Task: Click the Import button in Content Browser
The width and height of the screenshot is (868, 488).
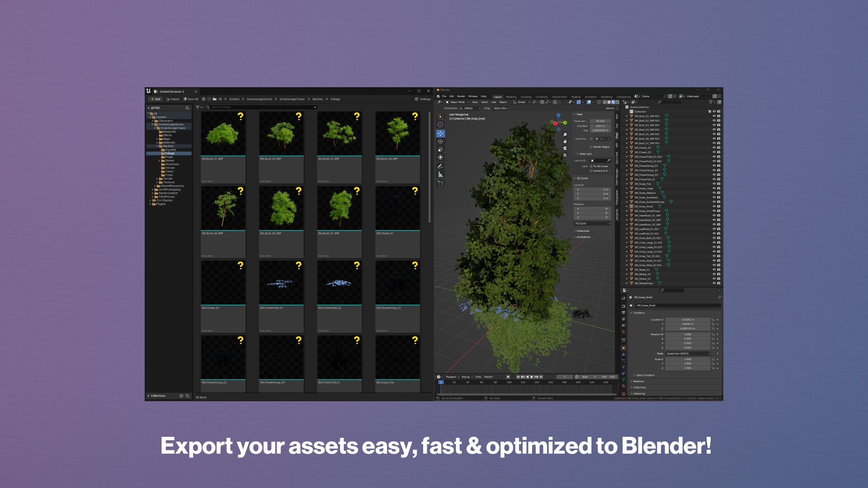Action: coord(173,99)
